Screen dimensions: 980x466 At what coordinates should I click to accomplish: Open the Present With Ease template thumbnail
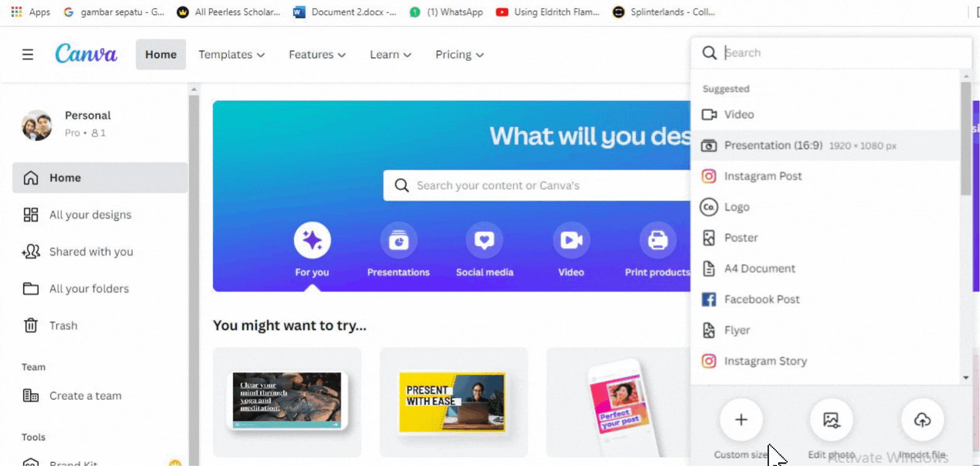coord(454,402)
